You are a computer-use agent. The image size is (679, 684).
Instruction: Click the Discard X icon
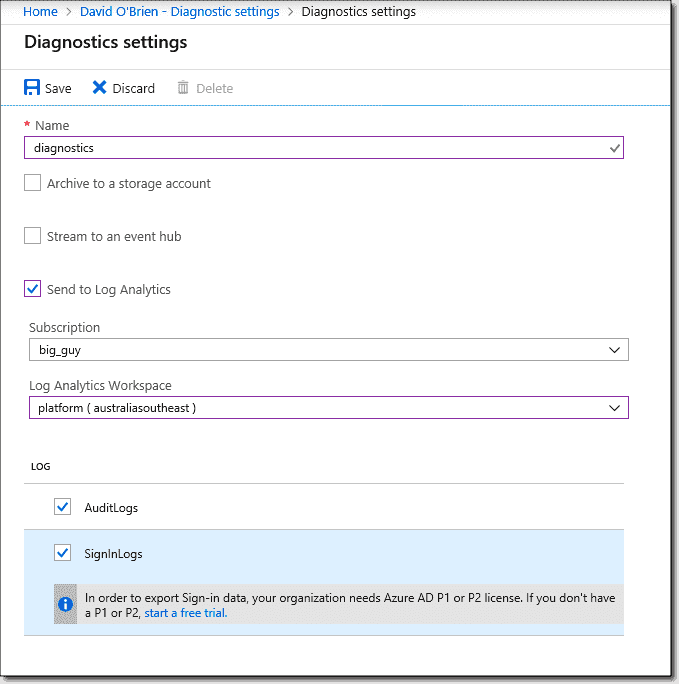click(99, 88)
